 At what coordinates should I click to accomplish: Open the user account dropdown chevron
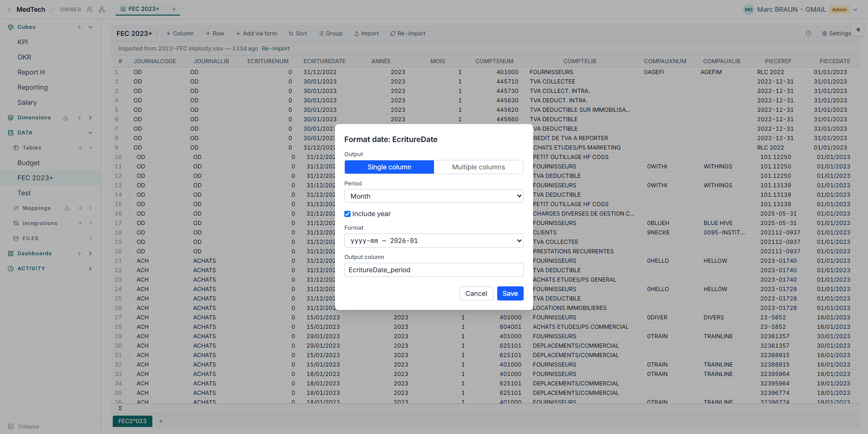(856, 9)
